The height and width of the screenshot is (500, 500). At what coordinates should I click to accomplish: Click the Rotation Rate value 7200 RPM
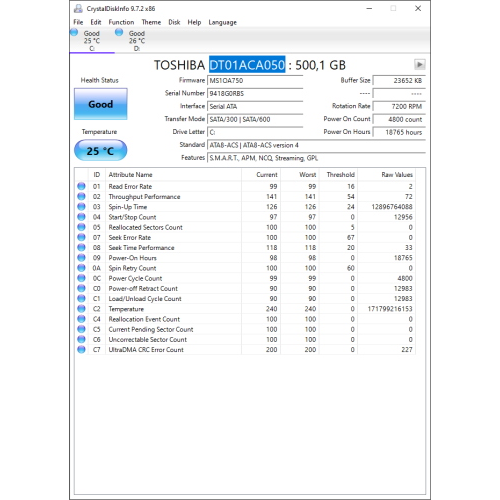(x=399, y=107)
